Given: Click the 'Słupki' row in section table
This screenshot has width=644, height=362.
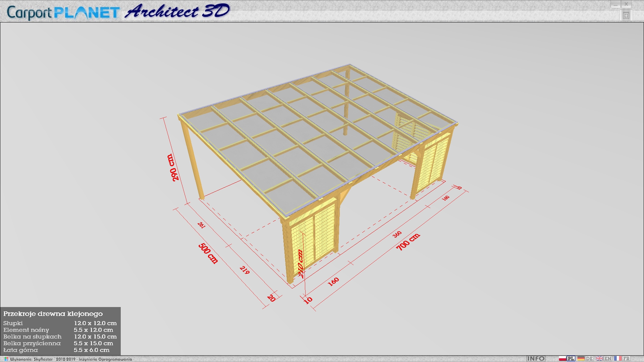Looking at the screenshot, I should 60,323.
